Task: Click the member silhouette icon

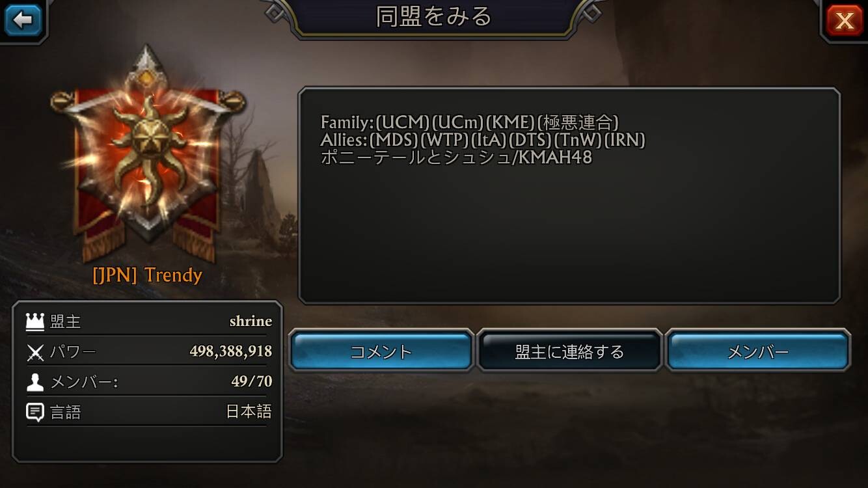Action: (x=34, y=382)
